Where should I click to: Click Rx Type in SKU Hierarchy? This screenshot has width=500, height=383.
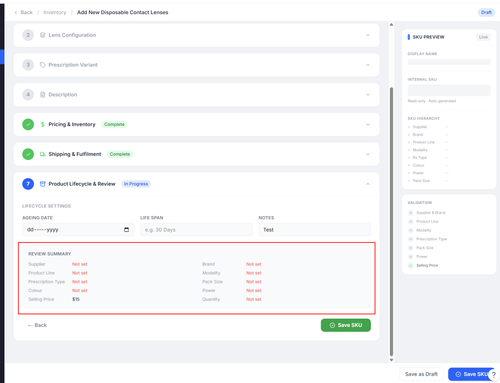pyautogui.click(x=420, y=158)
